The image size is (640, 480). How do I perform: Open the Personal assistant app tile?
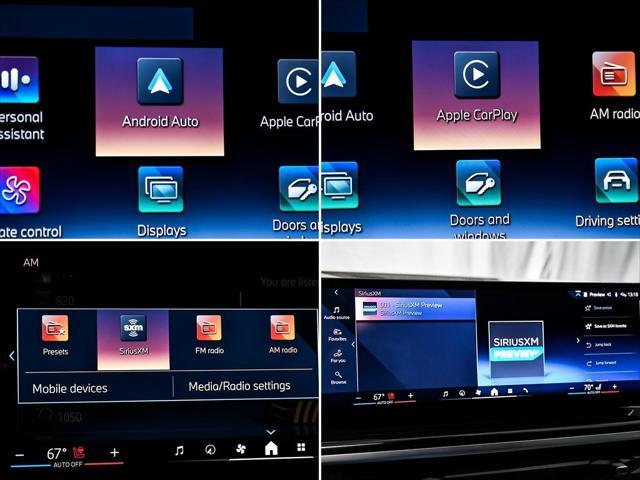tap(20, 98)
